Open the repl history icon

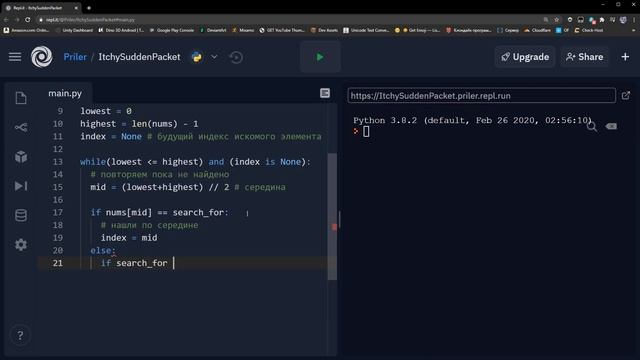coord(236,57)
